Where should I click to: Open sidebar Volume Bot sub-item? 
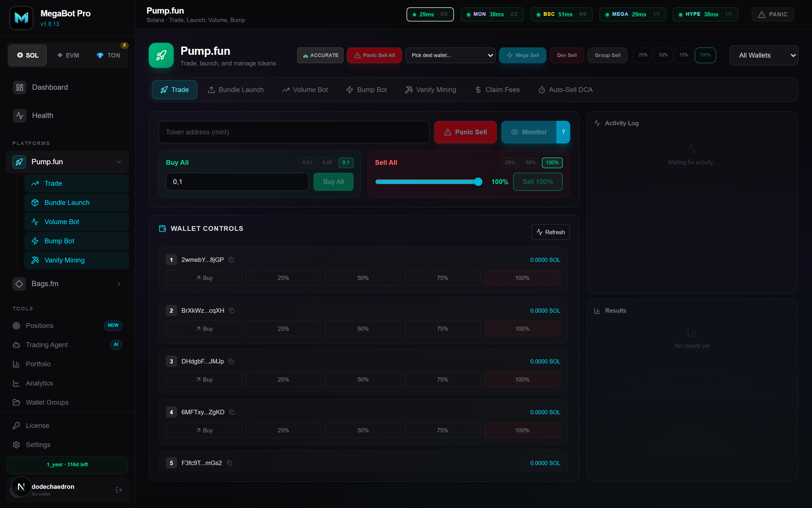(76, 222)
